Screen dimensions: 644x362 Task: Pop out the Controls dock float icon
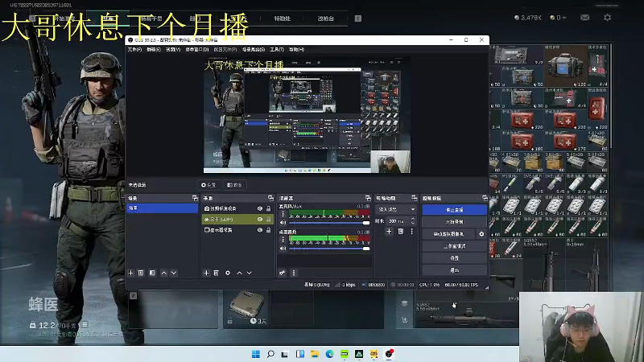click(x=485, y=198)
